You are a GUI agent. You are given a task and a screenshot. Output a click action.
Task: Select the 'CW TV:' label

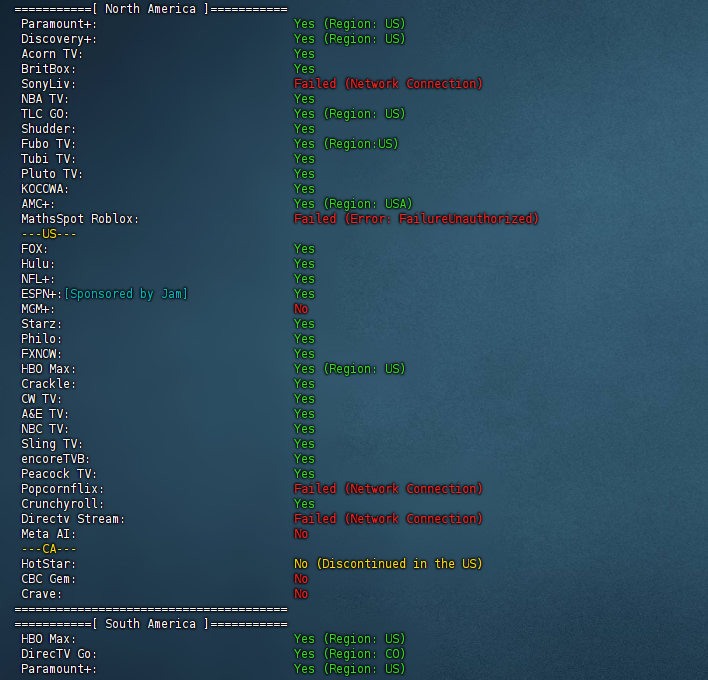(41, 399)
